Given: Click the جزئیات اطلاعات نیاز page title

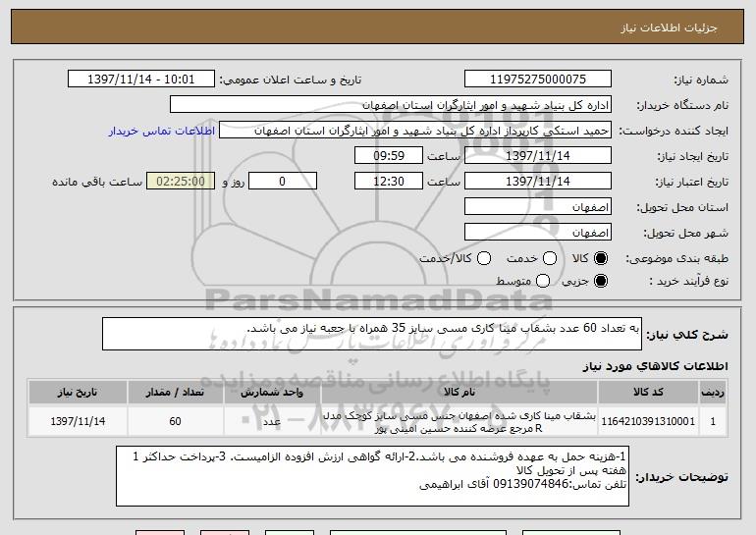Looking at the screenshot, I should click(x=669, y=27).
